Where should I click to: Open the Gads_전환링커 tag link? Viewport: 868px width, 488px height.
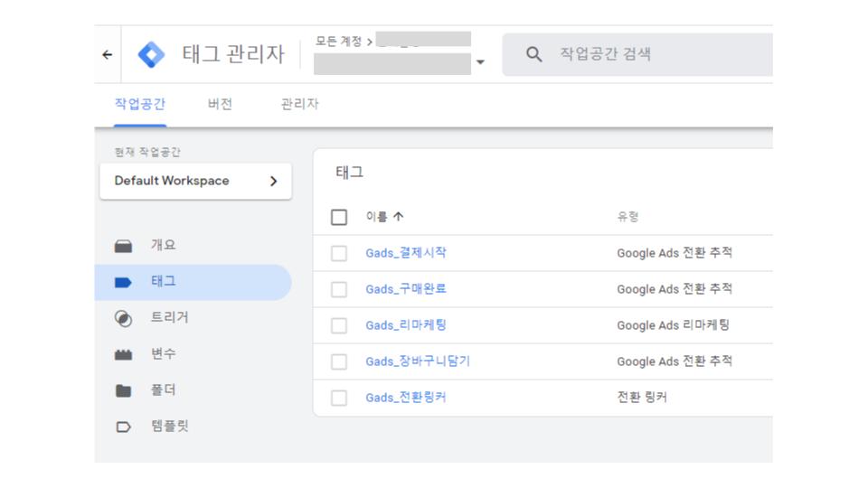tap(406, 398)
